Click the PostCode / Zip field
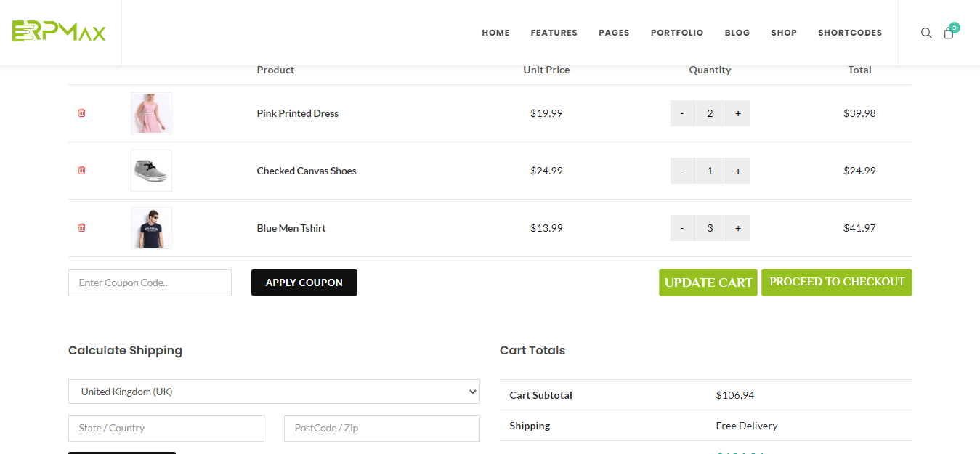 point(381,428)
